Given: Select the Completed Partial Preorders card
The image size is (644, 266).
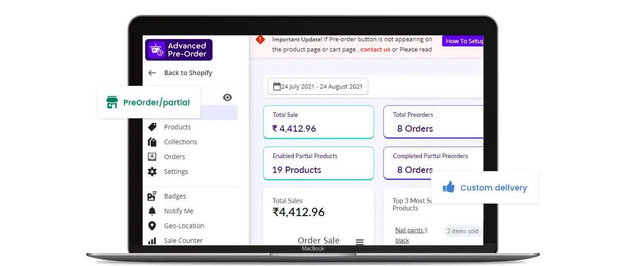Looking at the screenshot, I should click(x=434, y=163).
